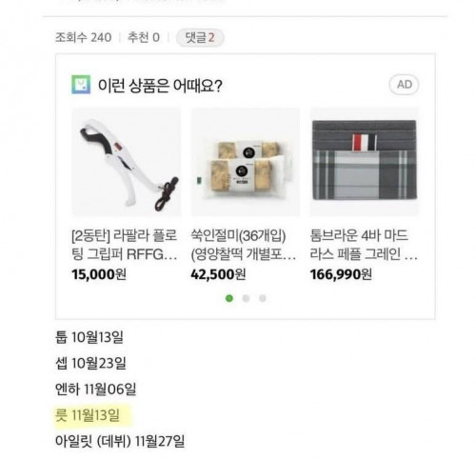
Task: Select the first green carousel dot
Action: (x=229, y=298)
